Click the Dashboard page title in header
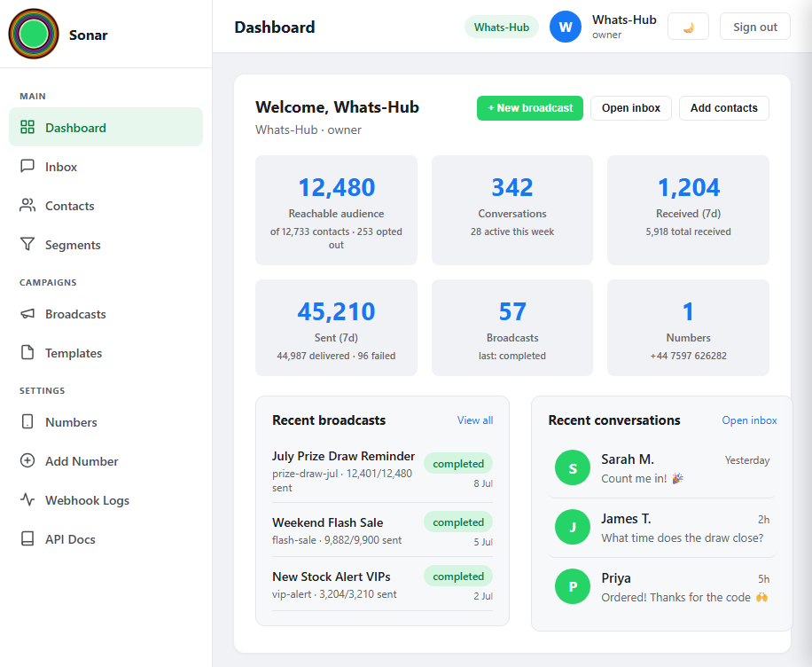Viewport: 812px width, 667px height. click(x=275, y=27)
